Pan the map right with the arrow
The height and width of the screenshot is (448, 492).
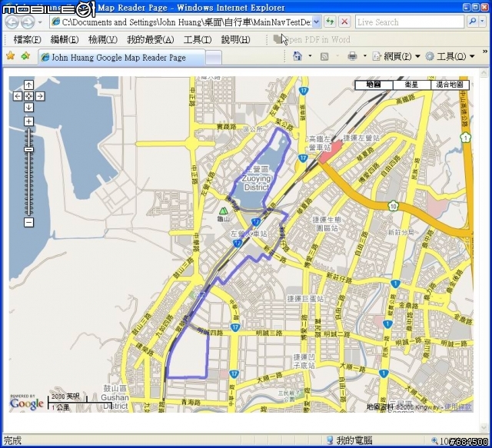point(40,96)
